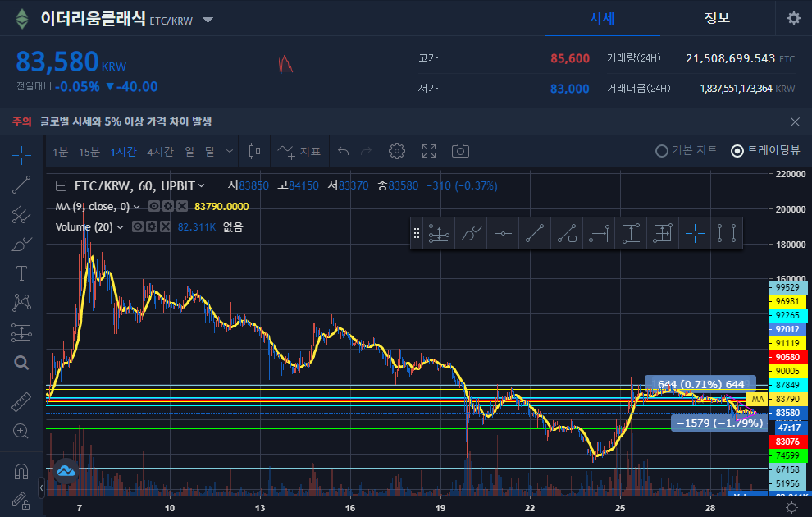Hide the Volume indicator using its eye toggle
Viewport: 812px width, 517px height.
139,226
